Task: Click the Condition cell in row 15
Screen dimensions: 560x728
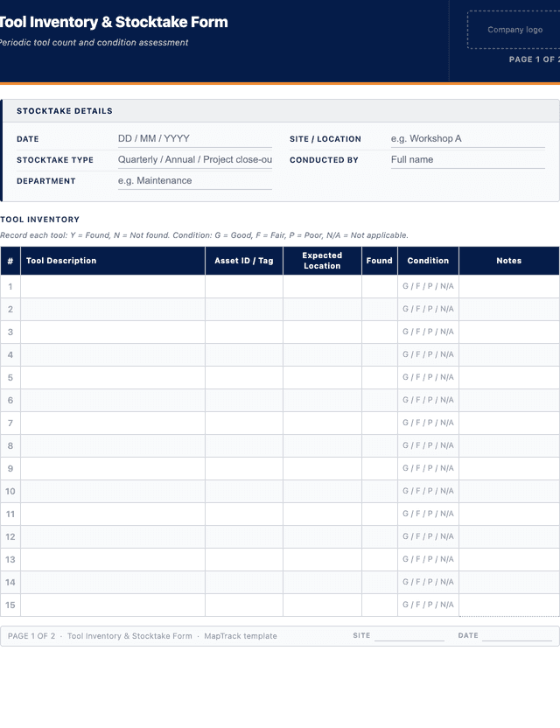Action: (428, 605)
